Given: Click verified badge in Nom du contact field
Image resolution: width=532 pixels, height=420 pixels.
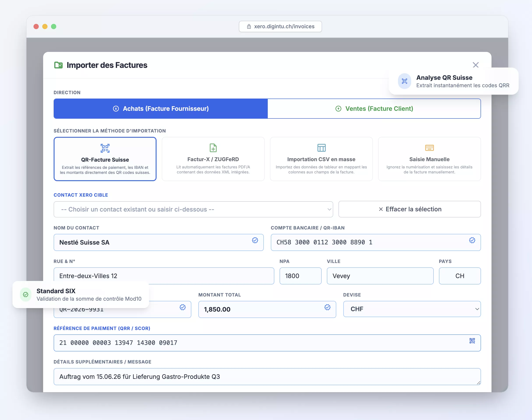Looking at the screenshot, I should coord(255,240).
